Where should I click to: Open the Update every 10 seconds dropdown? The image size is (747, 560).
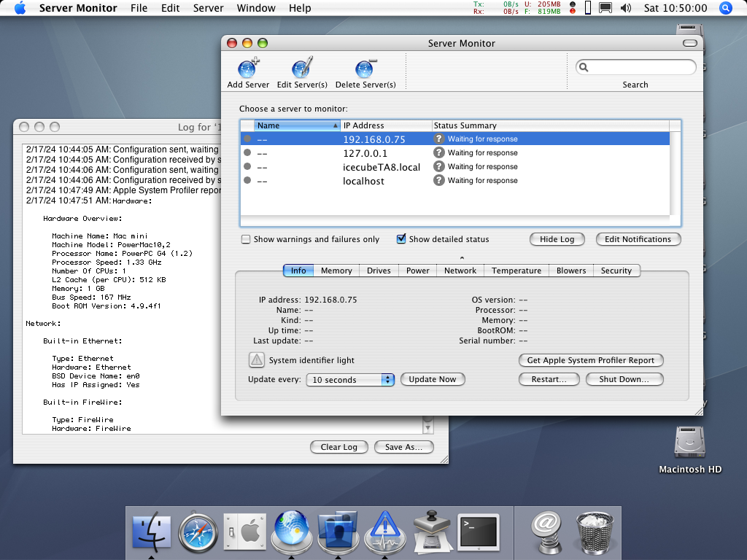[x=349, y=379]
